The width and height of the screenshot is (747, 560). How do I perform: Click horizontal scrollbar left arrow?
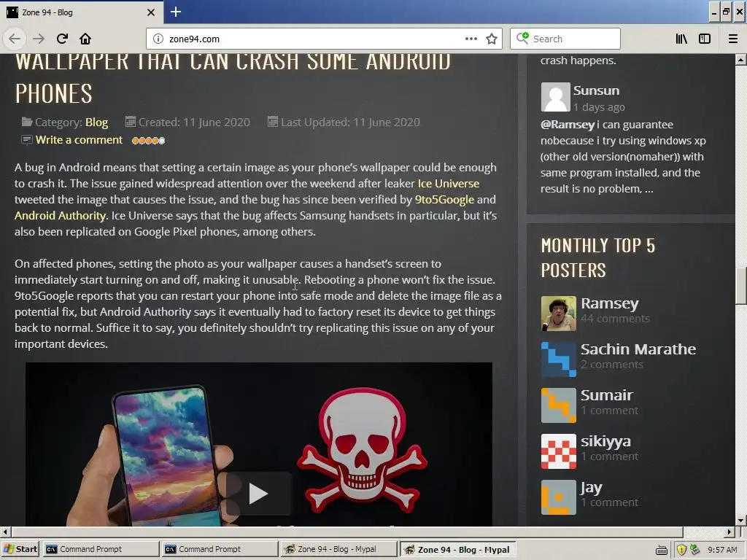5,532
